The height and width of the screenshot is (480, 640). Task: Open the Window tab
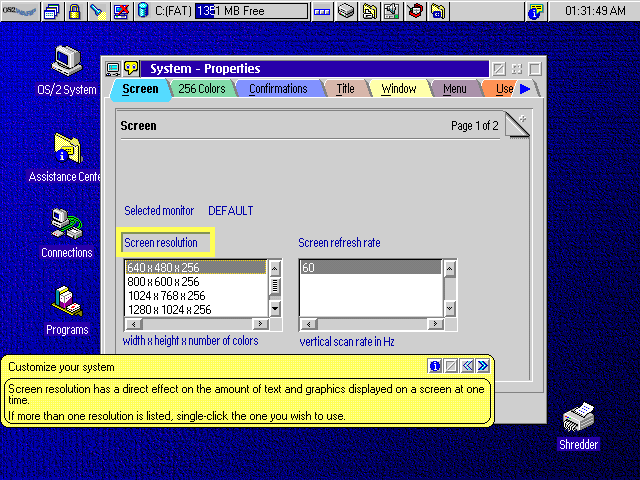click(x=398, y=89)
